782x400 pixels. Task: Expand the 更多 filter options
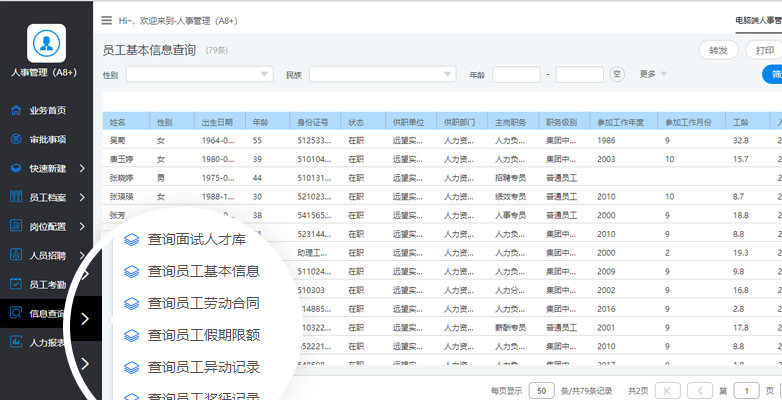(653, 74)
